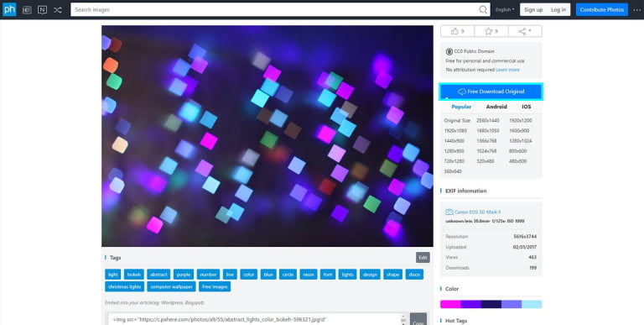Open the 'font' tag

pyautogui.click(x=328, y=275)
